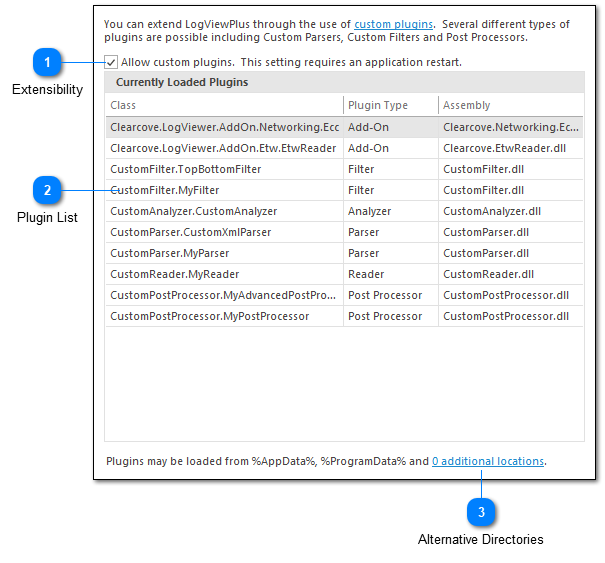605x563 pixels.
Task: Click the Reader plugin type cell
Action: (x=391, y=274)
